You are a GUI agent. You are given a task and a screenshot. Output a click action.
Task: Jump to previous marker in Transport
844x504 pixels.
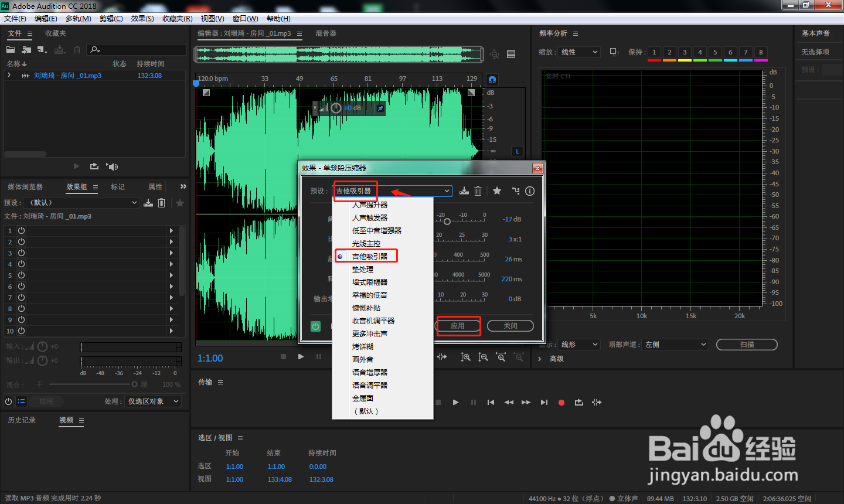(x=491, y=403)
